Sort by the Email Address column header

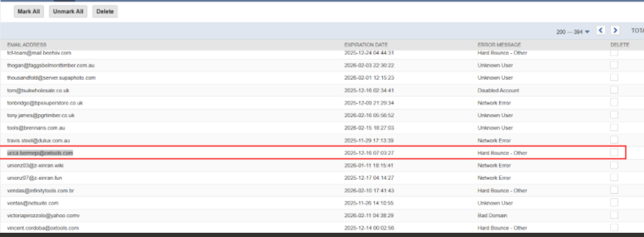(27, 45)
